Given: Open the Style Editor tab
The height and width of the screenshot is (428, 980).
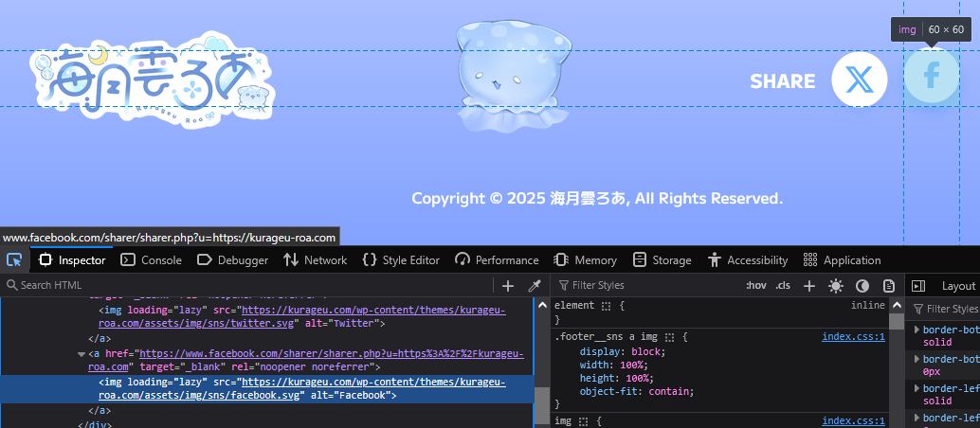Looking at the screenshot, I should (x=401, y=259).
